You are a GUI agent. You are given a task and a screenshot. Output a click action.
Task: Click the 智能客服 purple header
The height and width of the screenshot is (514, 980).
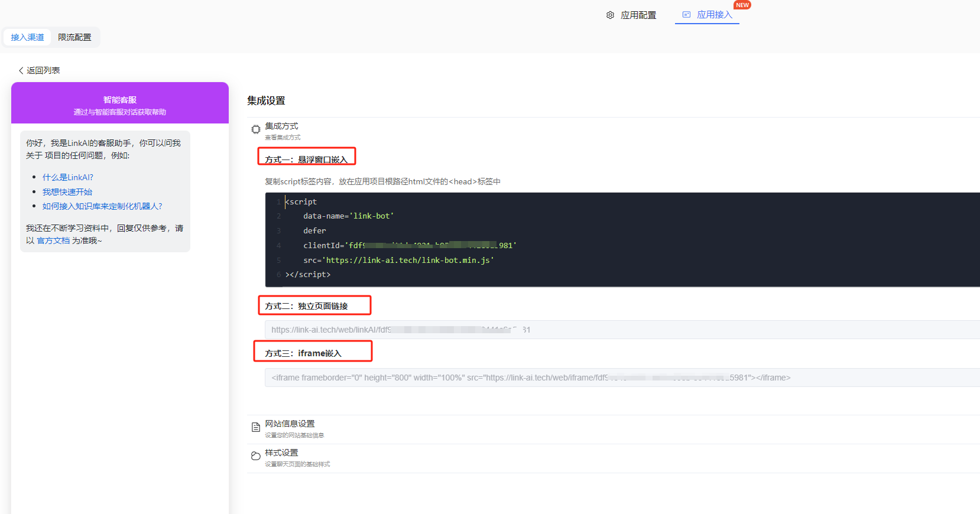click(x=120, y=103)
